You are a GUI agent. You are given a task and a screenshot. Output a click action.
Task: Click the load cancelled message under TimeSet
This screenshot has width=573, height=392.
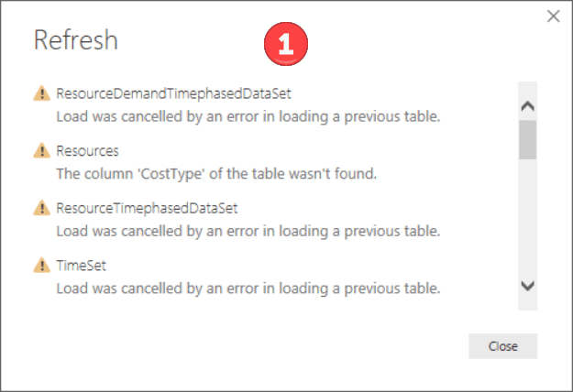click(x=248, y=289)
